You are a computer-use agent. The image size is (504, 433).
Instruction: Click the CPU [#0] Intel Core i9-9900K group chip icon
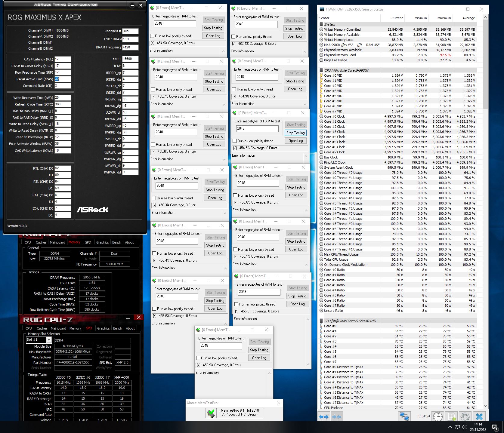pos(321,70)
